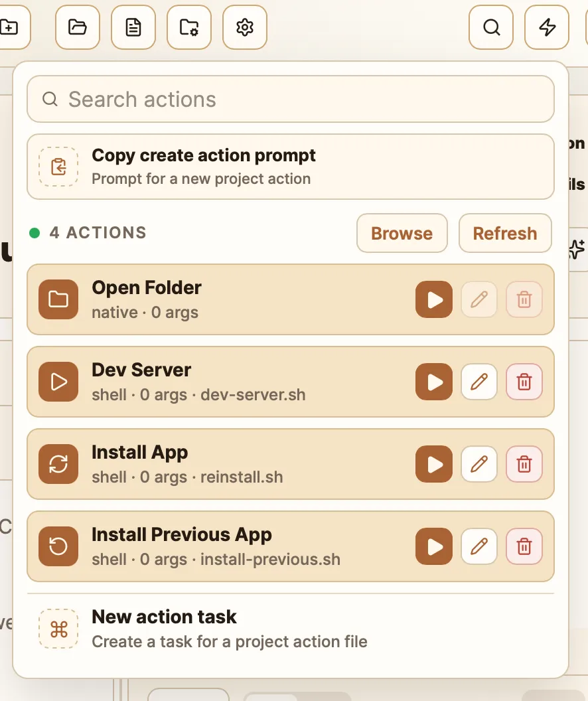Screen dimensions: 588x701
Task: Edit the Dev Server action
Action: tap(479, 382)
